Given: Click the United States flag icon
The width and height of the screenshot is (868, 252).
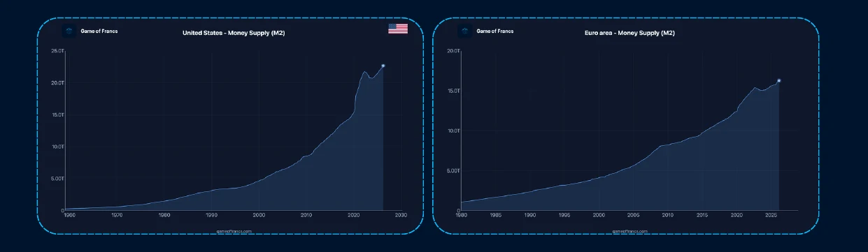Looking at the screenshot, I should click(398, 29).
